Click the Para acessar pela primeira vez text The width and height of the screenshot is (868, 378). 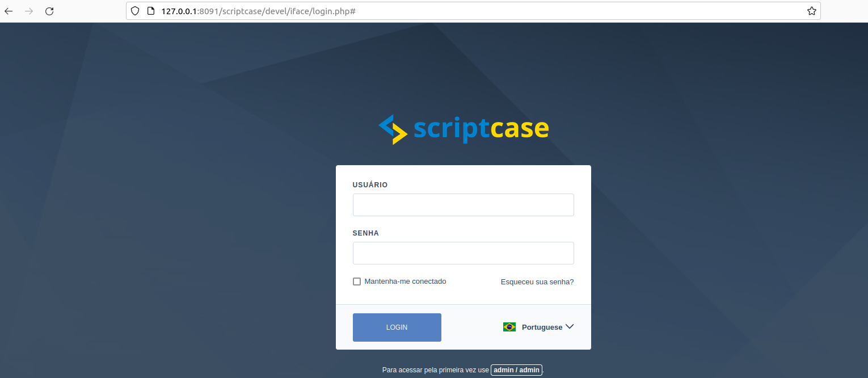click(435, 370)
